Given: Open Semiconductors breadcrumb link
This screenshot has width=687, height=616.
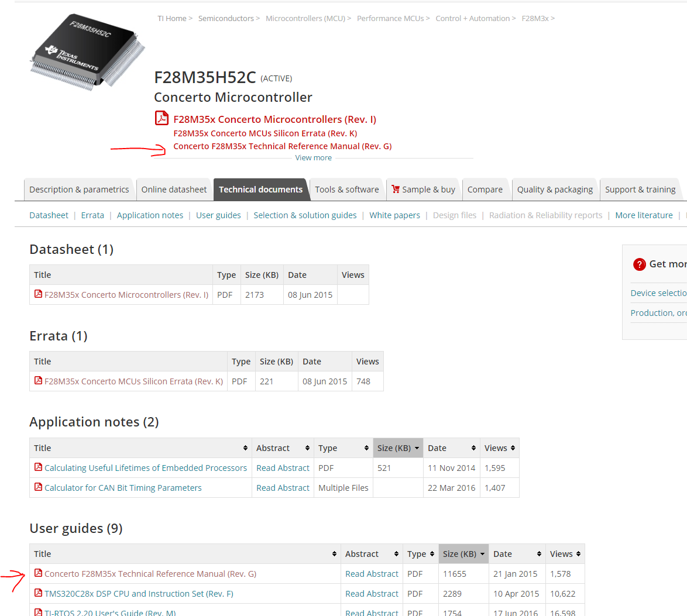Looking at the screenshot, I should (226, 18).
